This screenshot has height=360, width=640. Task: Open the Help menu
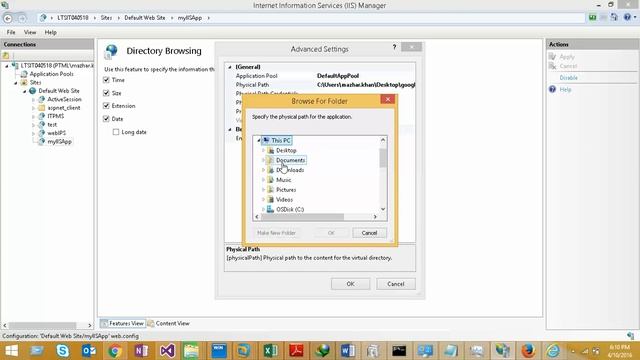(51, 32)
